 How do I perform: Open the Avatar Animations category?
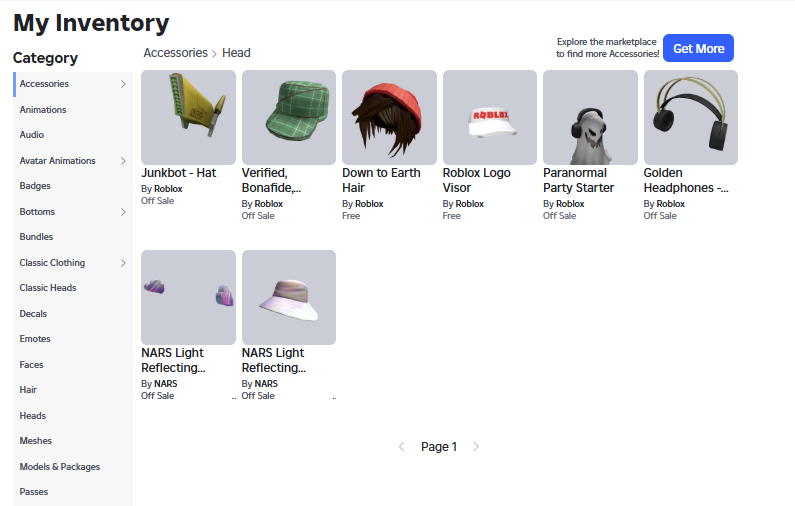pyautogui.click(x=73, y=161)
